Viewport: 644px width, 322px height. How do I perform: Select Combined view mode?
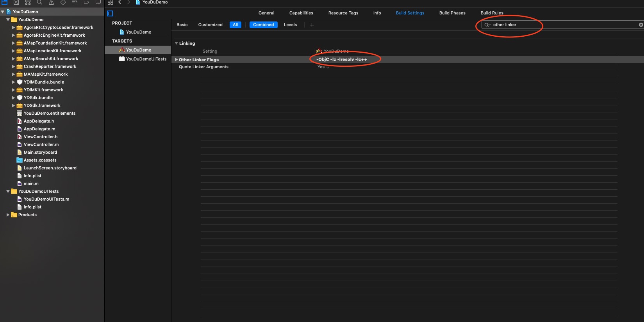(x=264, y=25)
